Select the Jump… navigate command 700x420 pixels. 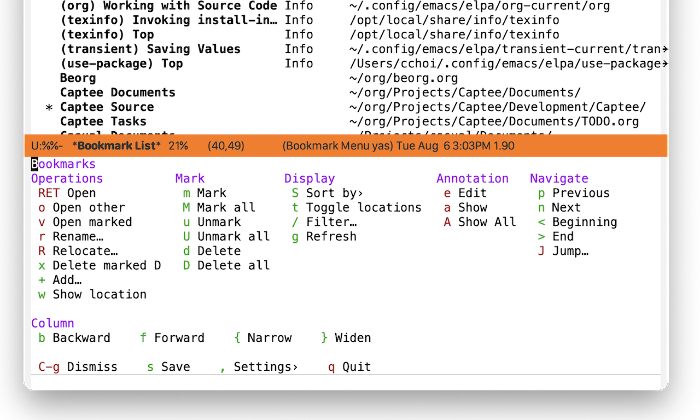[563, 251]
